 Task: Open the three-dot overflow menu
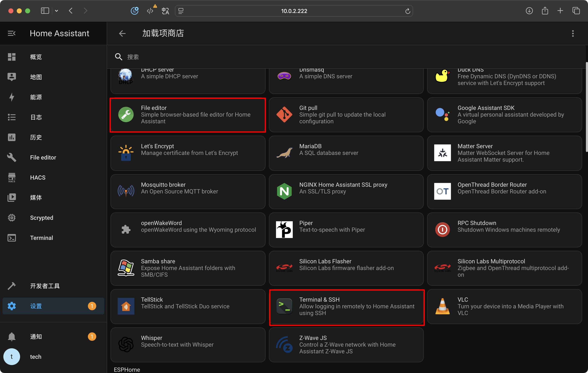coord(573,33)
